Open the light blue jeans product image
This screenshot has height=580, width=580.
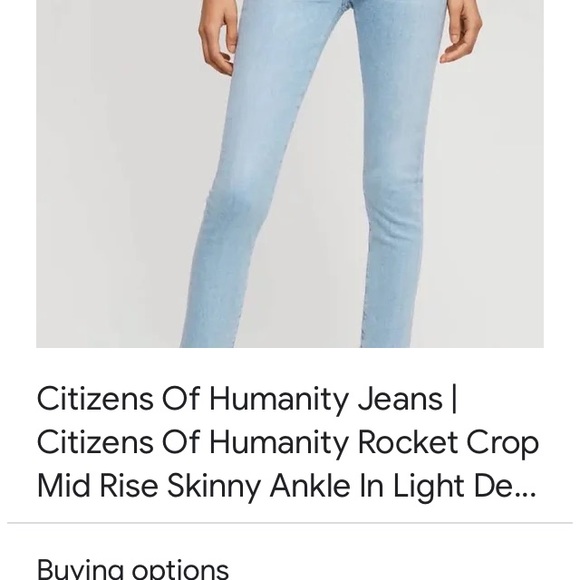290,174
